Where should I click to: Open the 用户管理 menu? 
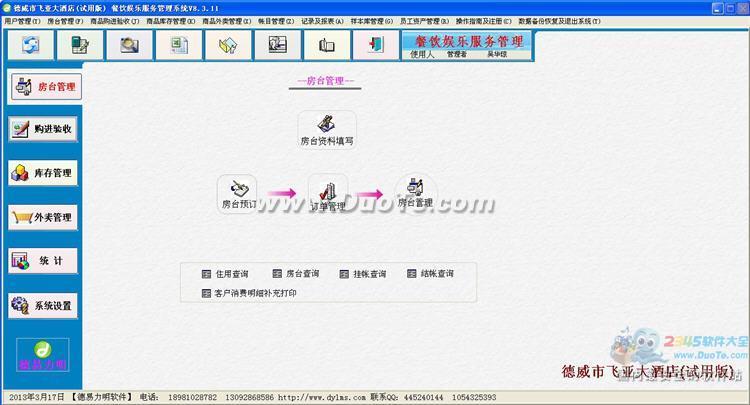click(23, 19)
